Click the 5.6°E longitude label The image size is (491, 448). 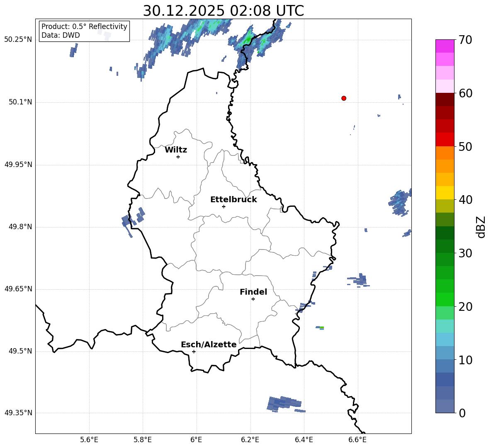tap(89, 440)
